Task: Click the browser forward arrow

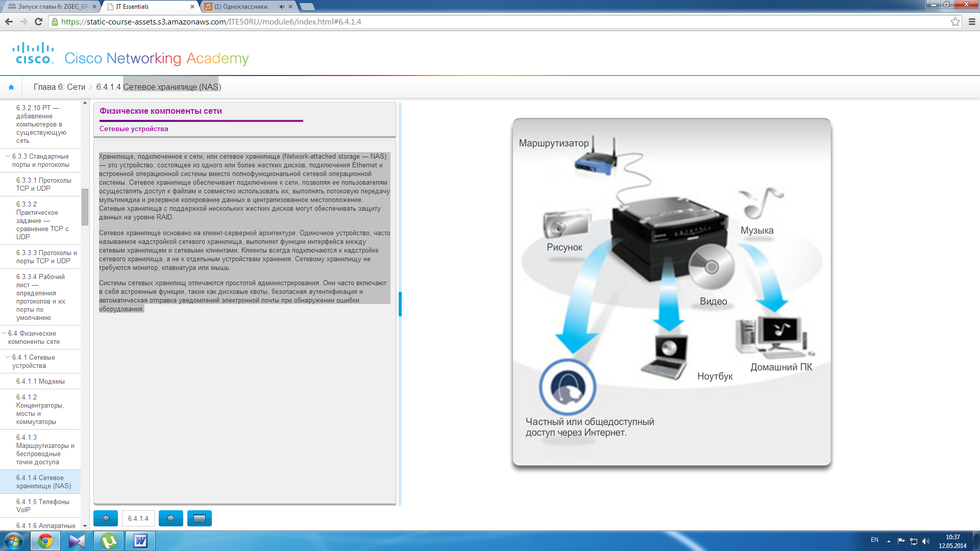Action: [x=23, y=21]
